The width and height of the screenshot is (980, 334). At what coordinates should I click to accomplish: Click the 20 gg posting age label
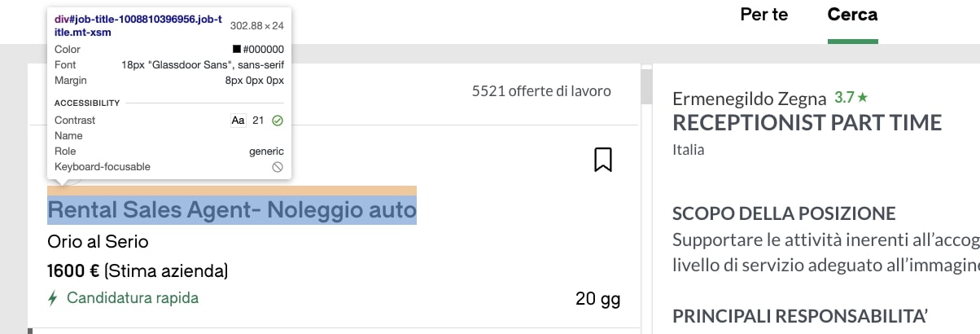coord(597,299)
